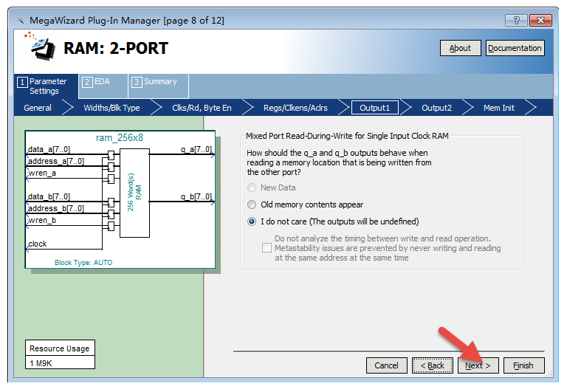
Task: Click the 256 Word(s) RAM block
Action: [x=134, y=193]
